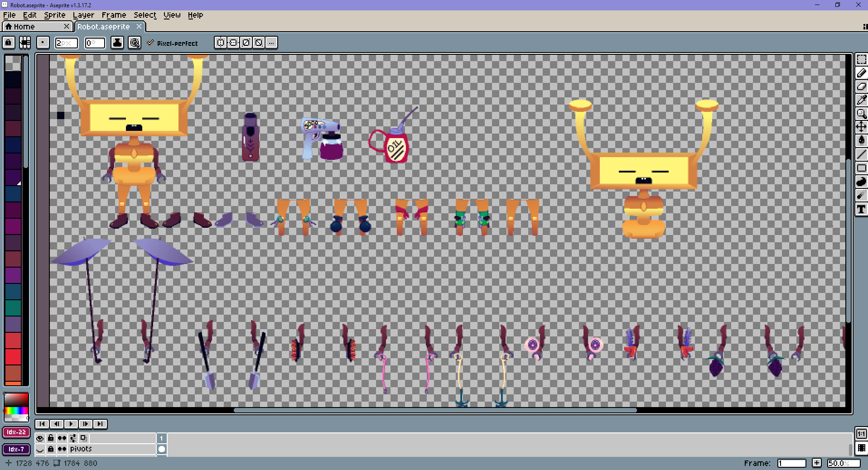This screenshot has width=868, height=470.
Task: Activate the Zoom tool
Action: [861, 114]
